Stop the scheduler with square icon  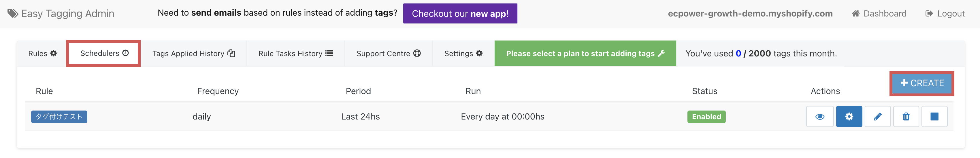pyautogui.click(x=934, y=116)
